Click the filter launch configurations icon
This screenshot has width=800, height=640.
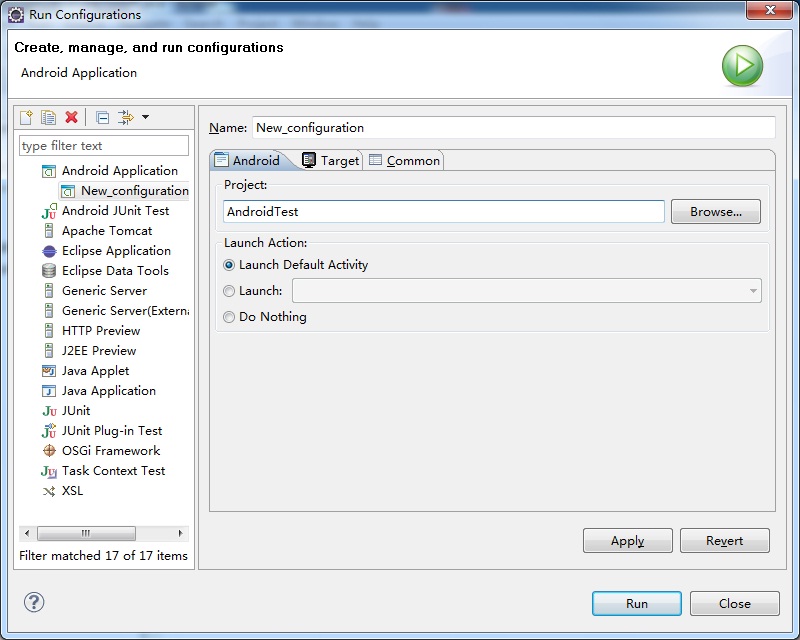(126, 117)
